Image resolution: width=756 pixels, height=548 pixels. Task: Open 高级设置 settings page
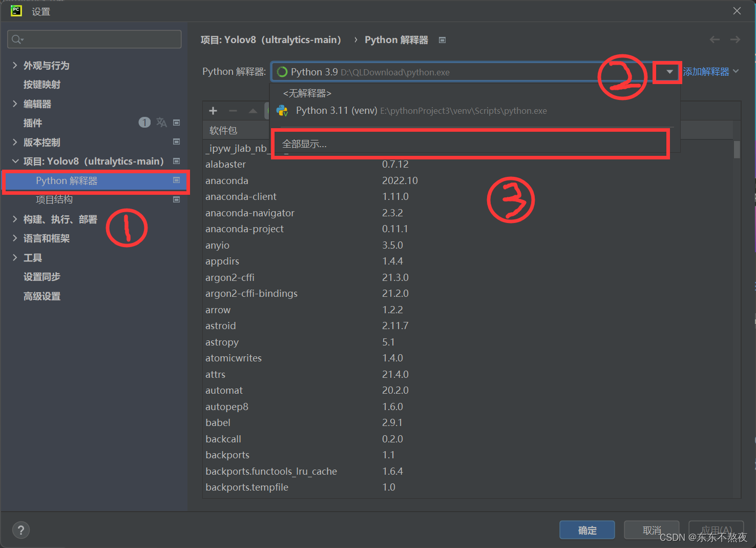(42, 296)
